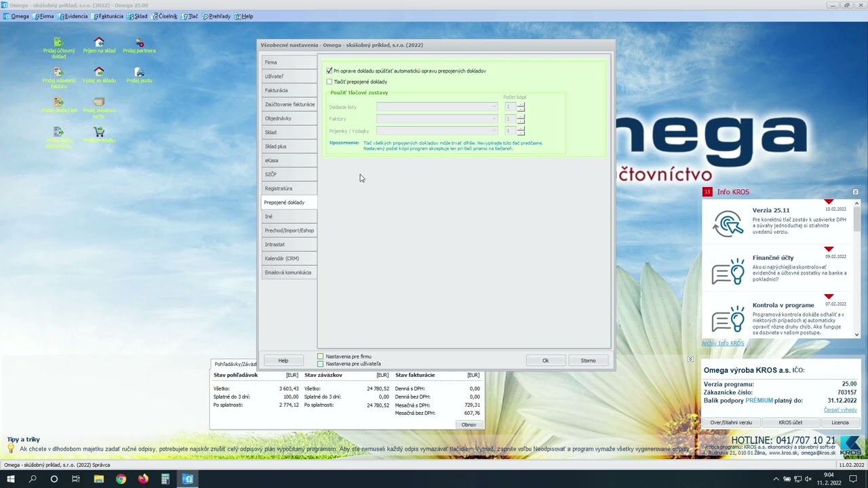Click the volume muted tray icon
Image resolution: width=868 pixels, height=488 pixels.
[808, 479]
